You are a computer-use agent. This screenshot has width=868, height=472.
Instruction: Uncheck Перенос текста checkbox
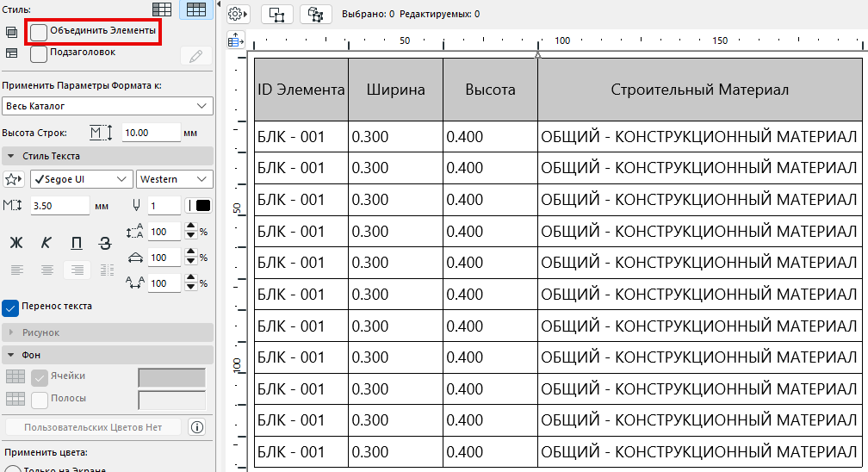point(10,308)
